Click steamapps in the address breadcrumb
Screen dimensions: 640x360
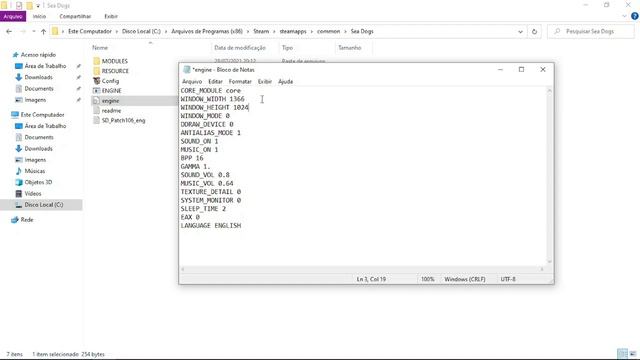pos(293,31)
